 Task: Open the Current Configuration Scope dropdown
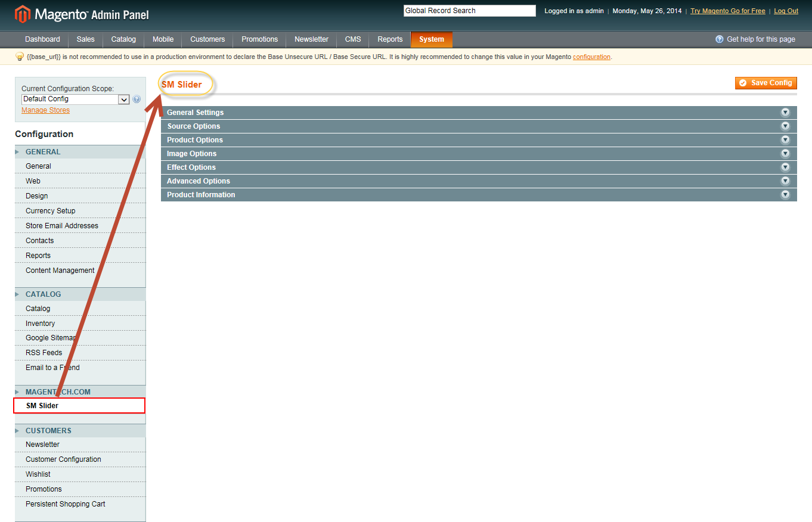point(76,100)
